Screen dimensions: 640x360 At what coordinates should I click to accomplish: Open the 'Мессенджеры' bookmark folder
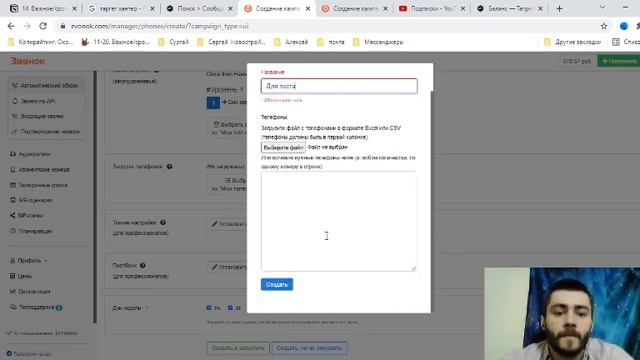(x=378, y=42)
